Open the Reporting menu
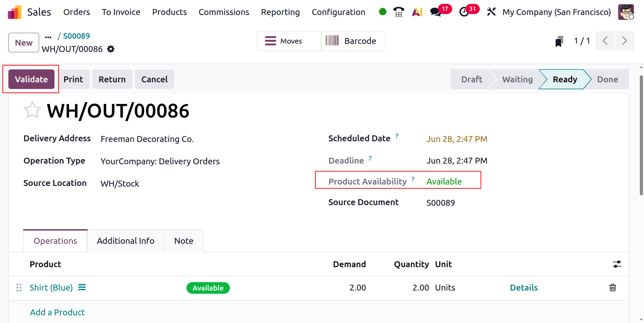The width and height of the screenshot is (644, 323). [280, 12]
